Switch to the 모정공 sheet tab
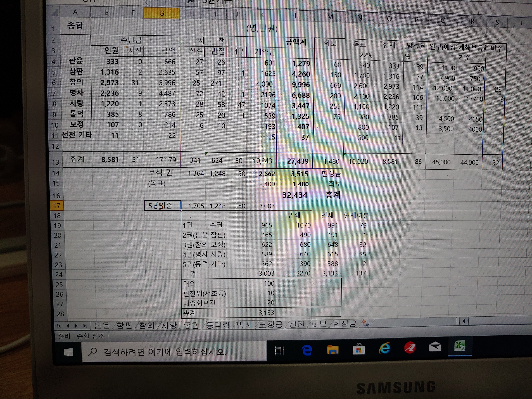 pos(271,324)
